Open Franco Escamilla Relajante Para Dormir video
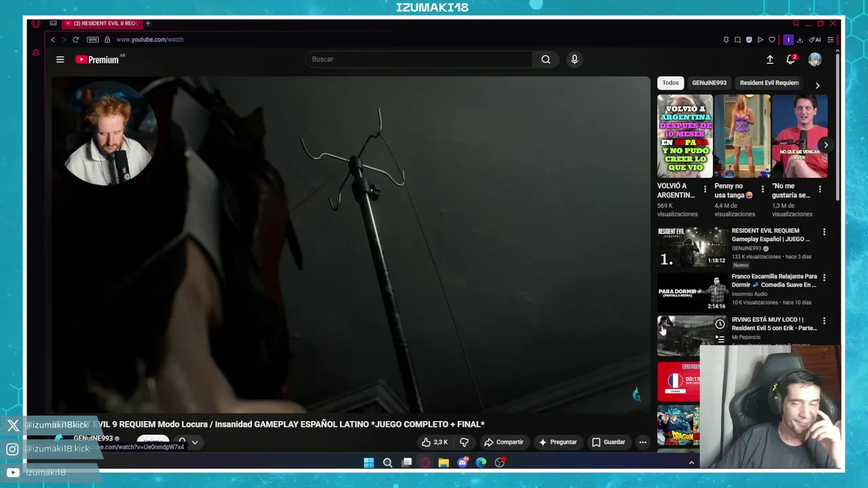The image size is (868, 488). pyautogui.click(x=692, y=292)
